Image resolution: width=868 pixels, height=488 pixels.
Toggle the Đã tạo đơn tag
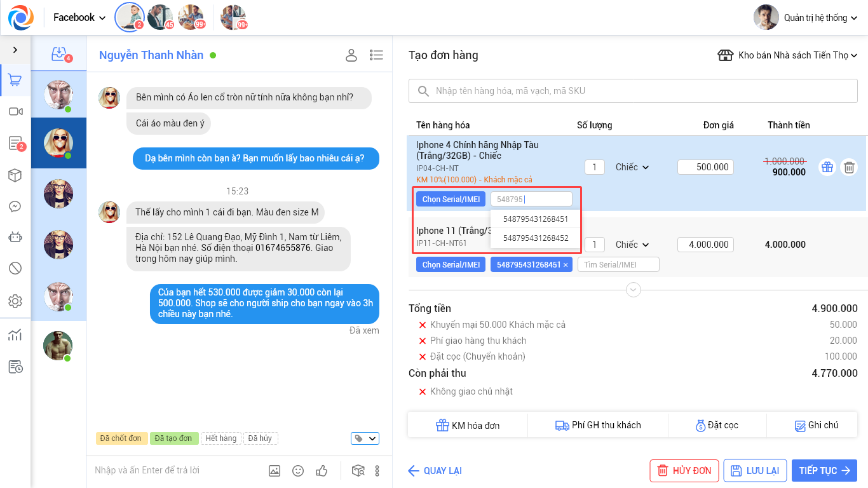(x=173, y=438)
